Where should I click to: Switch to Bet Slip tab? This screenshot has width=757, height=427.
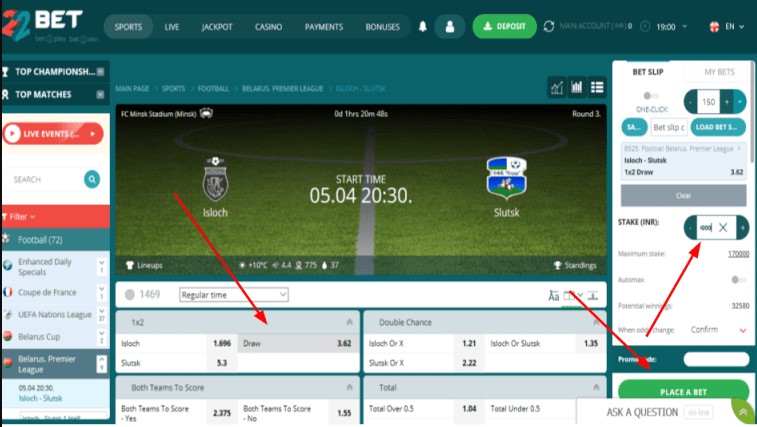[x=648, y=71]
